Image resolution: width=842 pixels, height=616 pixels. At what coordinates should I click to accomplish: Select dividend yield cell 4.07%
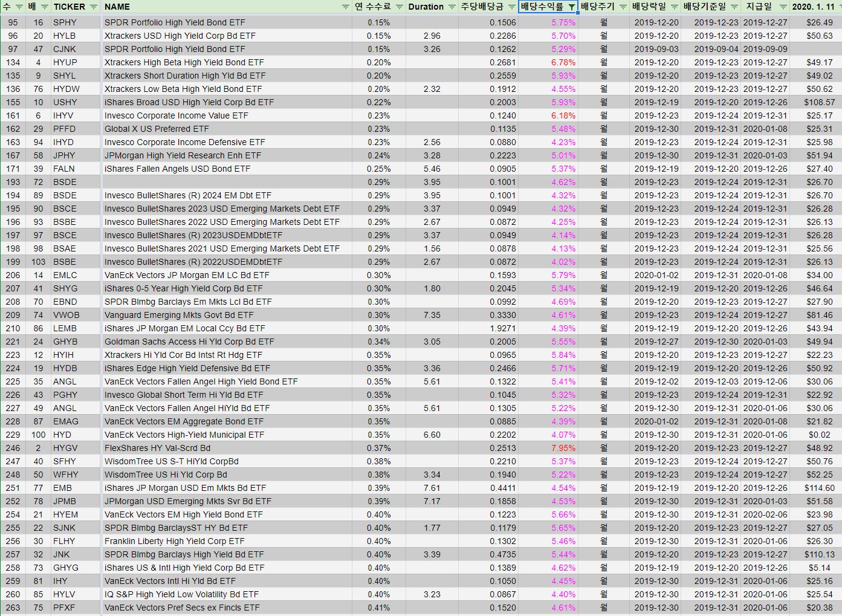coord(548,435)
